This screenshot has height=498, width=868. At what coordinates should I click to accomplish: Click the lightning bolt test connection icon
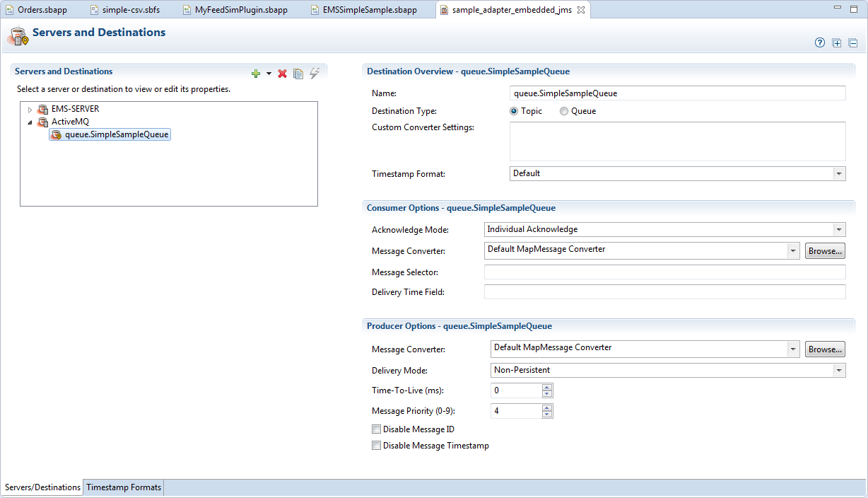pos(315,74)
